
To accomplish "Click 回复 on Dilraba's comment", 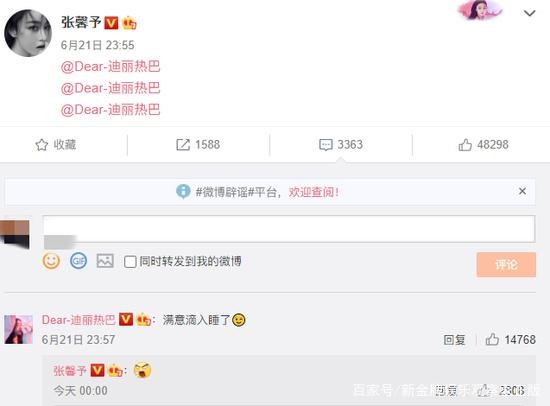I will tap(454, 340).
